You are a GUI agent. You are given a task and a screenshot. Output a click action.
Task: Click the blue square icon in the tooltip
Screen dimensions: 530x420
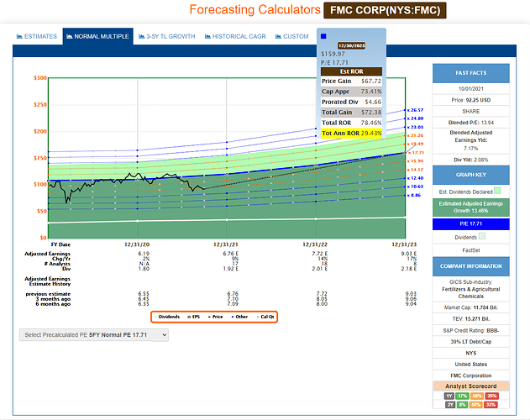click(x=323, y=36)
